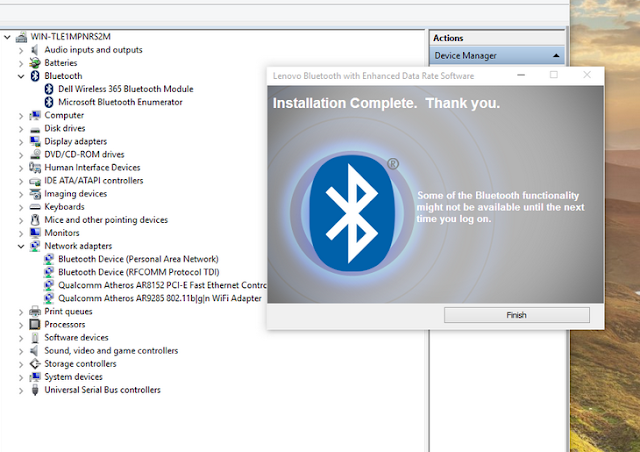Select Qualcomm Atheros AR9285 802.11b|g|n WiFi Adapter
This screenshot has width=640, height=452.
coord(160,298)
